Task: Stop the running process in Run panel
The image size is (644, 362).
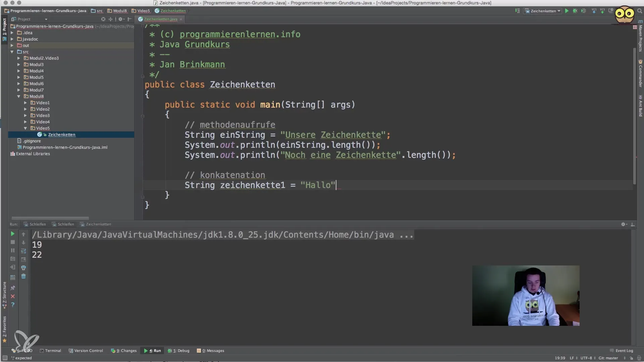Action: 13,242
